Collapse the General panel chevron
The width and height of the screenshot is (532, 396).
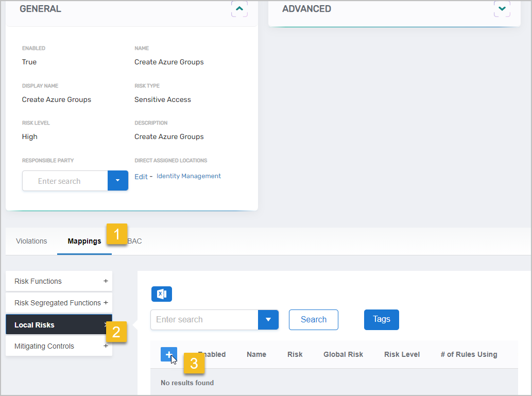click(x=239, y=9)
